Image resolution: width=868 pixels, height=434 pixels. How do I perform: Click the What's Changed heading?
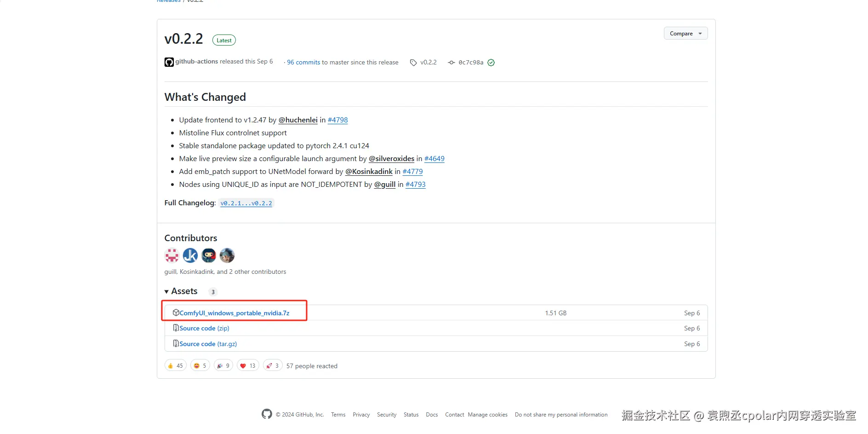[205, 97]
